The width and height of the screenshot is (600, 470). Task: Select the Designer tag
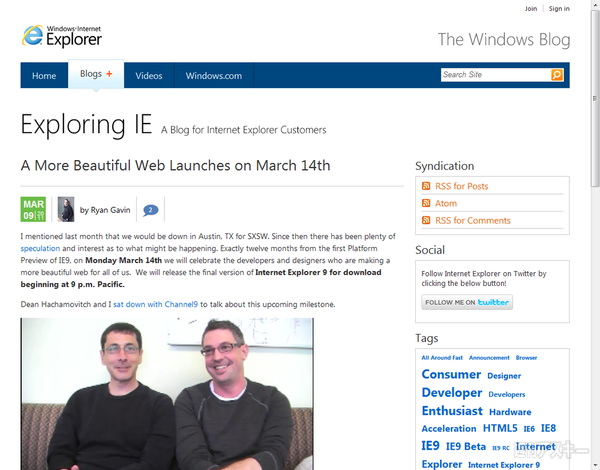[504, 376]
